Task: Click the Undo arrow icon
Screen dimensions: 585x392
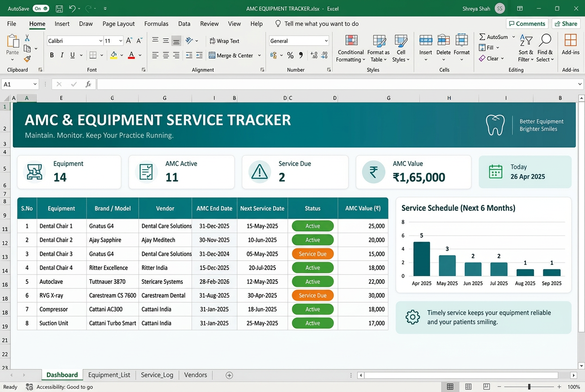Action: [x=72, y=8]
